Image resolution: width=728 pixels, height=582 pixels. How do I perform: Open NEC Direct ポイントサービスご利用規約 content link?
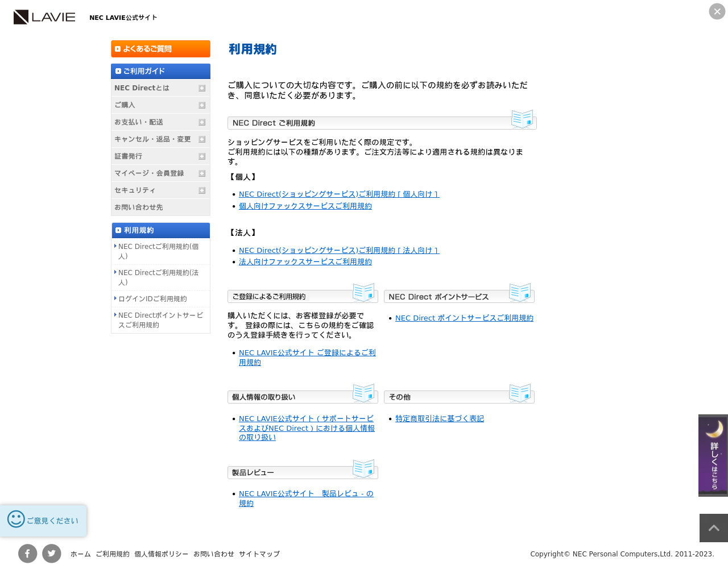[x=464, y=318]
